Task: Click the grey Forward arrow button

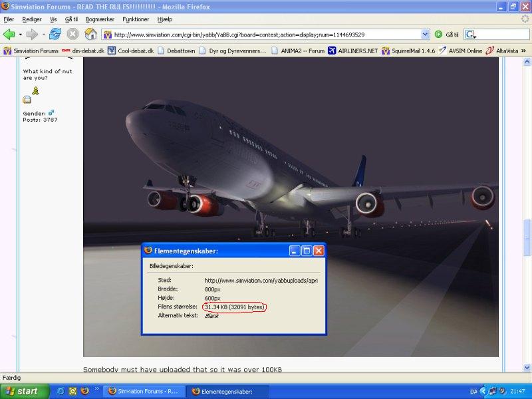Action: pos(32,35)
